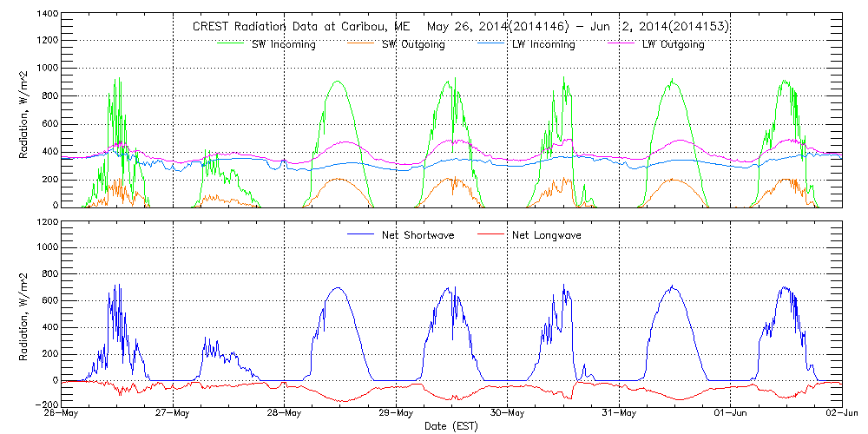Viewport: 868px width, 434px height.
Task: Choose the 31-May date tick label
Action: (x=619, y=415)
